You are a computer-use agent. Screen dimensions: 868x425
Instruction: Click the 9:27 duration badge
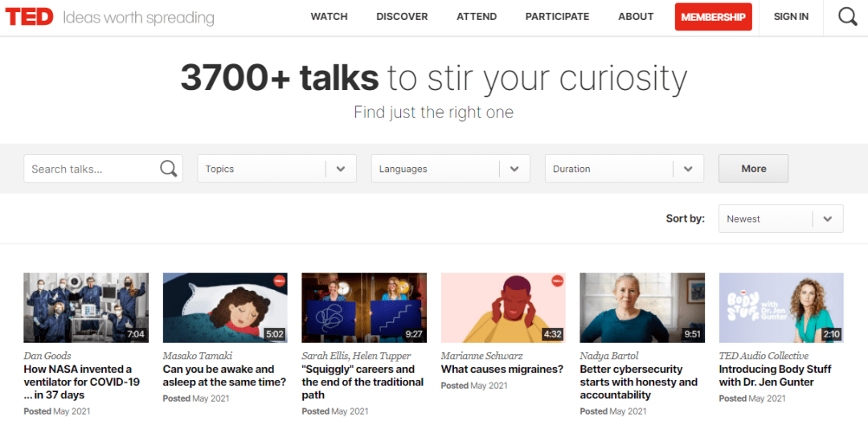coord(414,334)
